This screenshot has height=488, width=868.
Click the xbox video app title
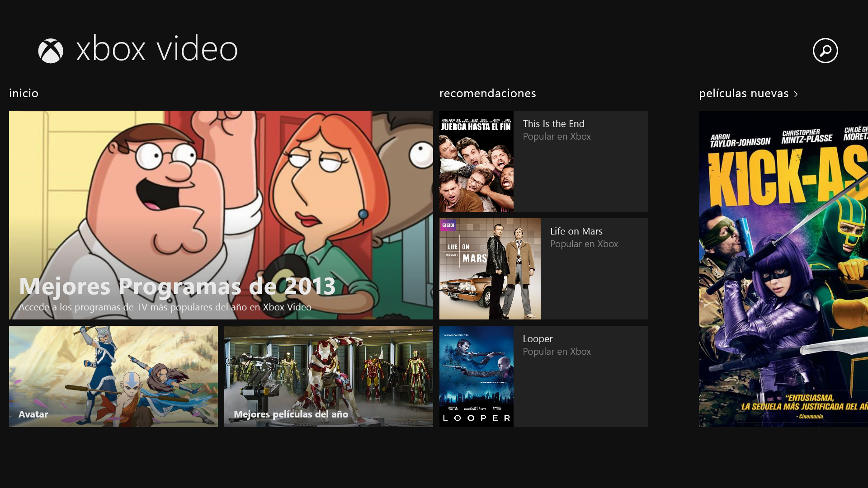[x=156, y=49]
